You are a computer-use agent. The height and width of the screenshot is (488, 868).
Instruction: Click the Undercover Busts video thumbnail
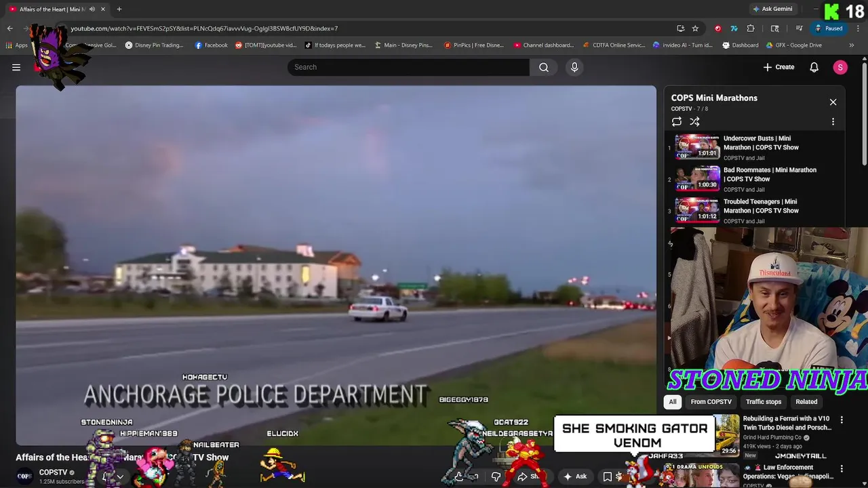(x=696, y=147)
